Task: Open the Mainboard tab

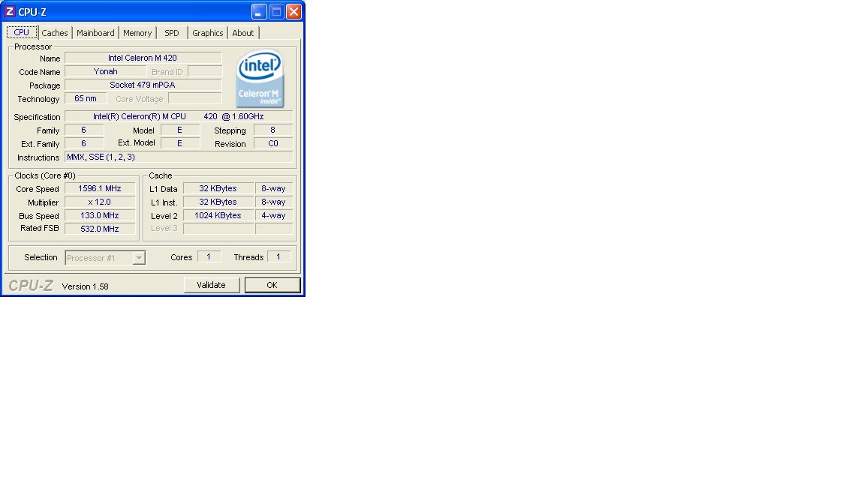Action: tap(95, 33)
